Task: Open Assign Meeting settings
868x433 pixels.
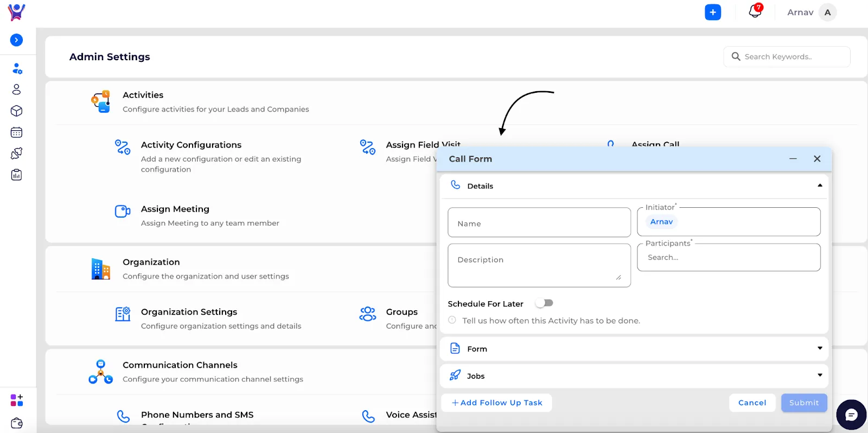Action: coord(175,209)
